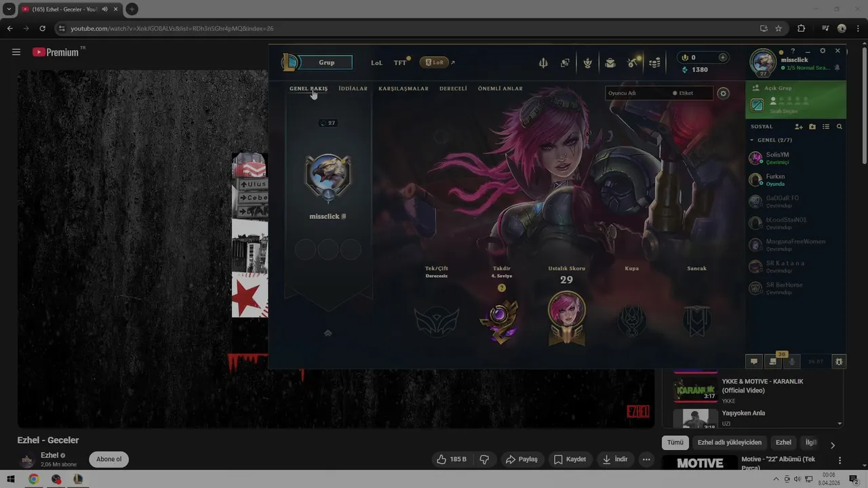Image resolution: width=868 pixels, height=488 pixels.
Task: Open profile settings gear beside search
Action: (x=724, y=94)
